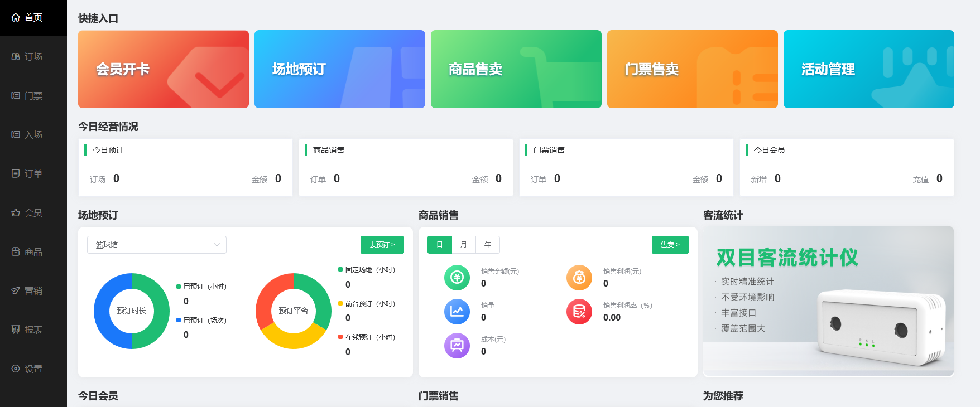Screen dimensions: 980x407
Task: Open the 会员开卡 quick entry card
Action: tap(164, 69)
